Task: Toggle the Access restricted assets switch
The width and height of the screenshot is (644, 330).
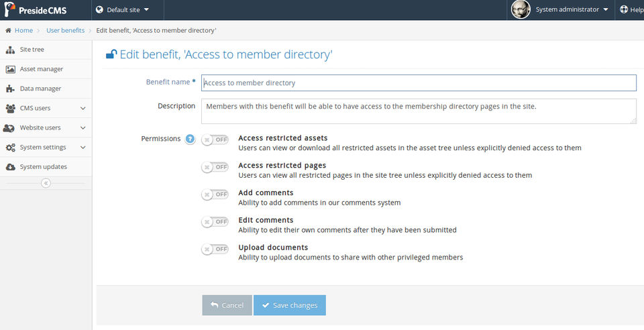Action: pyautogui.click(x=215, y=140)
